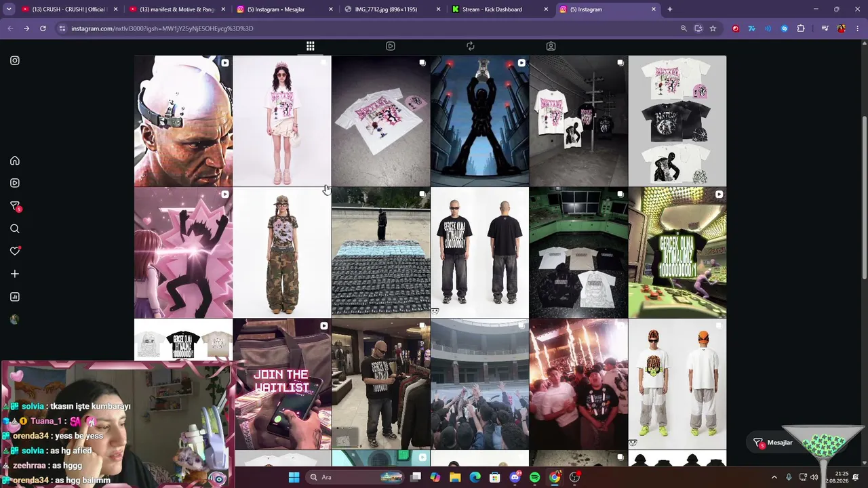Switch to the Reels profile tab
Screen dimensions: 868x488
point(391,46)
